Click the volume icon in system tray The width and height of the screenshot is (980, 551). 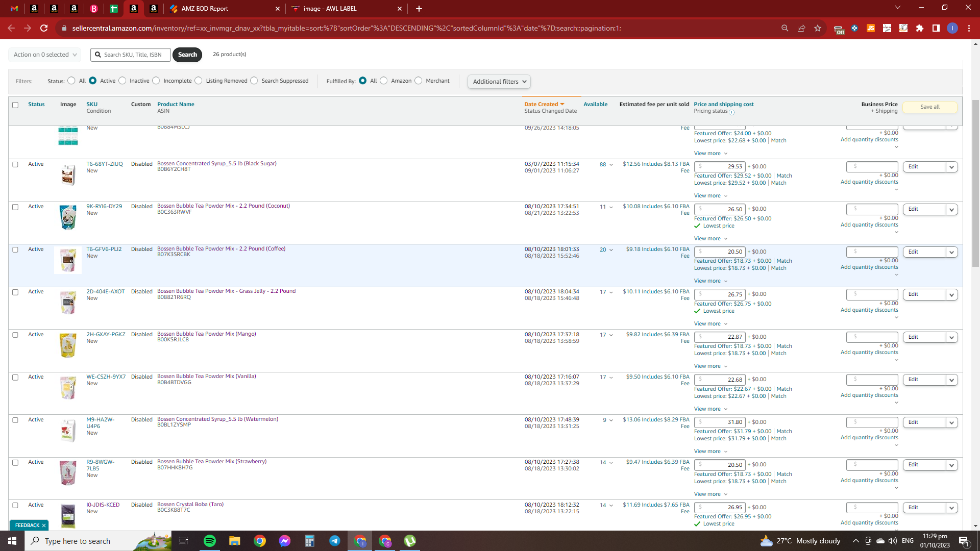892,541
